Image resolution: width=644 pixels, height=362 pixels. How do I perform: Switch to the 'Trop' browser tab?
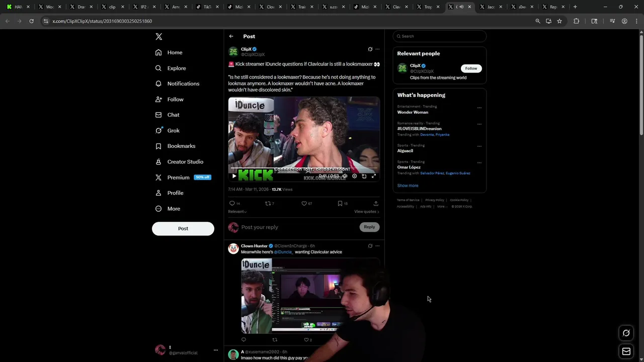pyautogui.click(x=428, y=7)
